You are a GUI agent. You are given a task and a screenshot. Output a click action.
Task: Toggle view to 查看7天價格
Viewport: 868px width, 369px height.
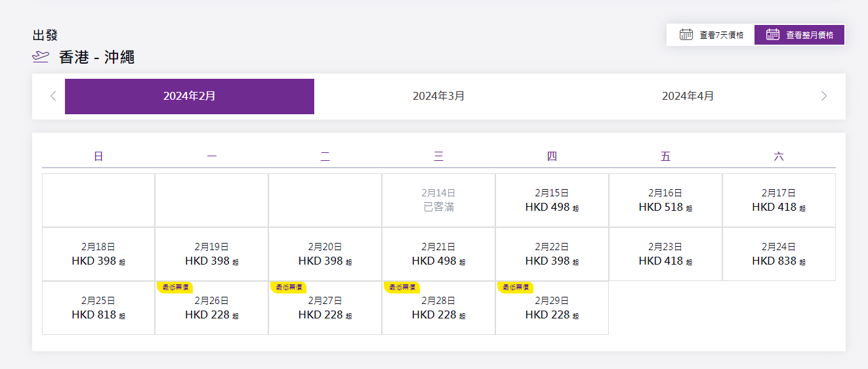coord(711,35)
